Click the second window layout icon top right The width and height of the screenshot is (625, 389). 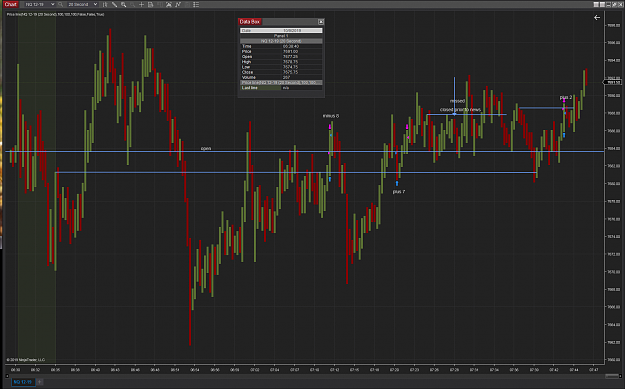coord(602,4)
